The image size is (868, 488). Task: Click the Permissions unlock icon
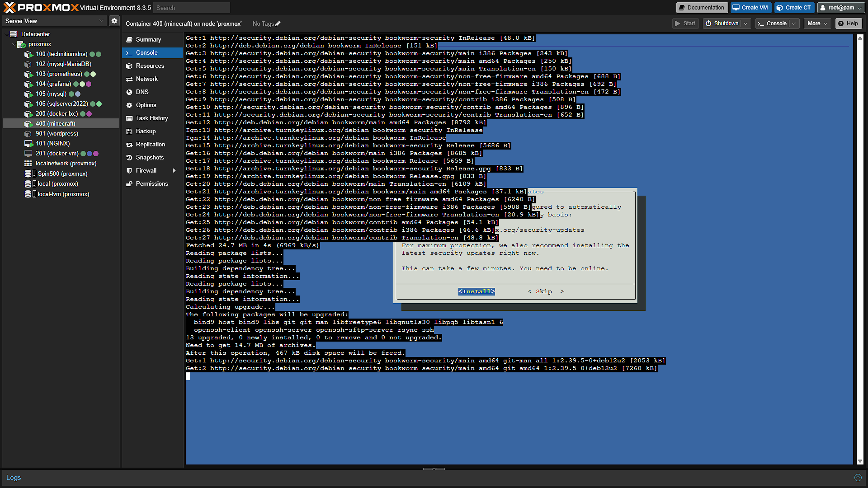[129, 184]
